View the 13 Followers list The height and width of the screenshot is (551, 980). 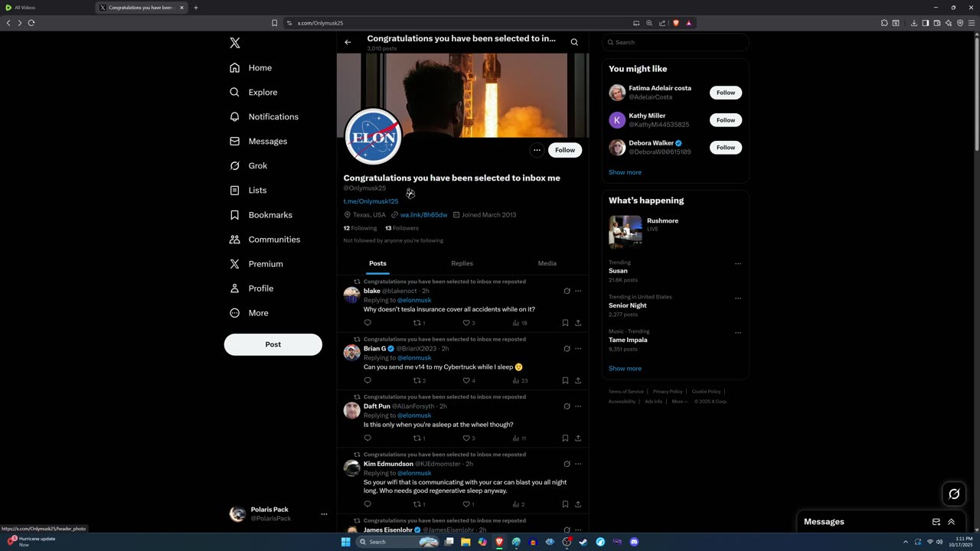(402, 228)
